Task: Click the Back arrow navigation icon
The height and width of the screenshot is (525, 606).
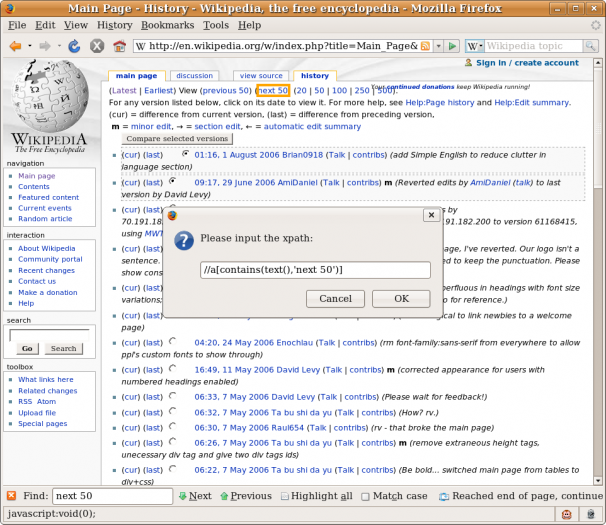Action: coord(15,46)
